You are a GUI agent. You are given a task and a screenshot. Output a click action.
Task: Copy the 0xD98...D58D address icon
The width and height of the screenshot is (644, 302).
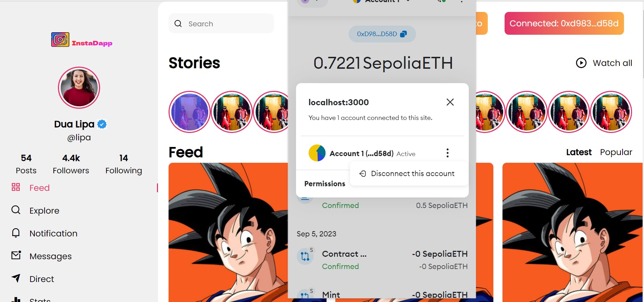click(x=403, y=34)
